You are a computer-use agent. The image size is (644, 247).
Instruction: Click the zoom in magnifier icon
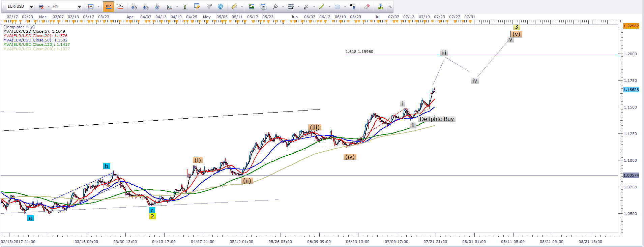pos(134,6)
